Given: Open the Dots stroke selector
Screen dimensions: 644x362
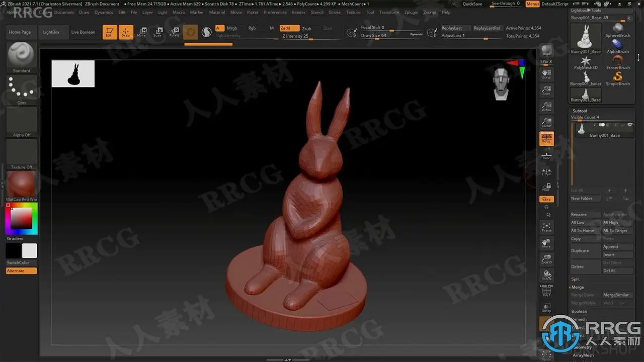Looking at the screenshot, I should click(21, 89).
